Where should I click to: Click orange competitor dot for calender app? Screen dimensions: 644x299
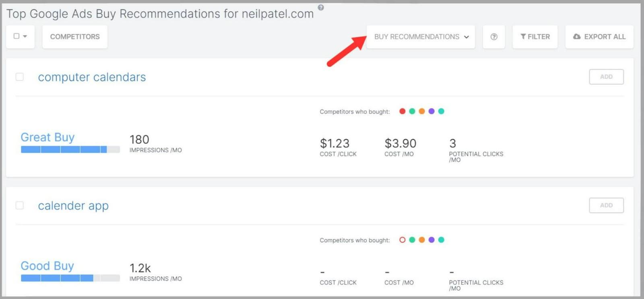coord(422,240)
